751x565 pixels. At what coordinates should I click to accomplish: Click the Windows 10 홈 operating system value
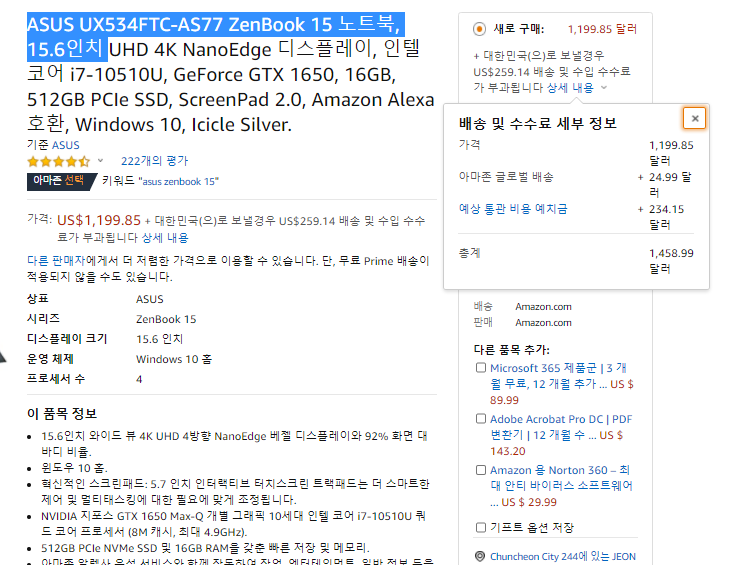point(174,359)
